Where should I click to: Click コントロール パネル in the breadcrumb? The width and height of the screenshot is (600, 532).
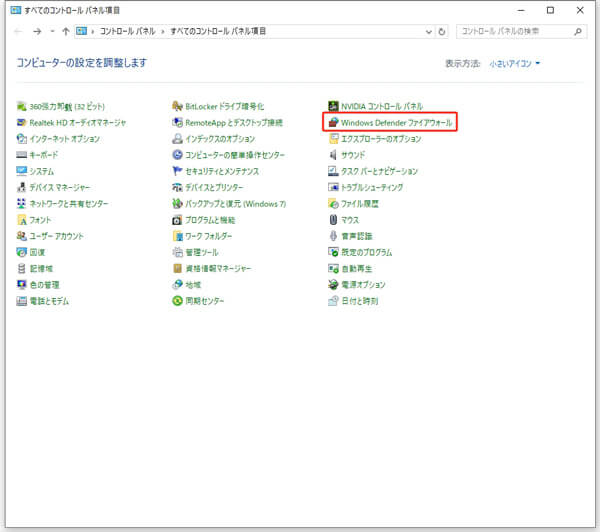point(127,31)
